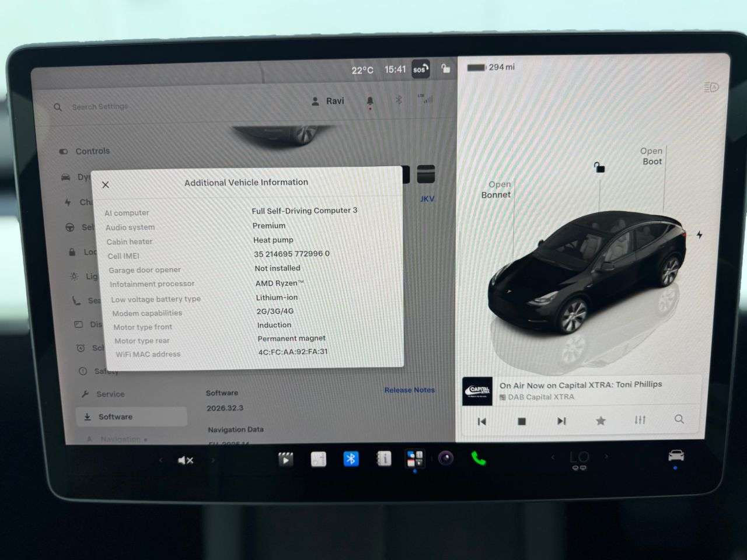The height and width of the screenshot is (560, 747).
Task: Decrease temperature with left arrow near LO
Action: click(553, 457)
